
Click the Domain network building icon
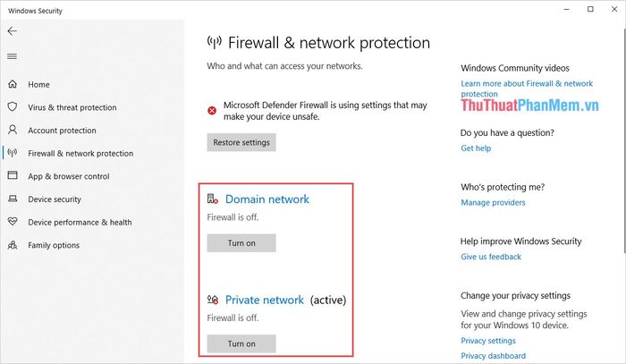213,199
